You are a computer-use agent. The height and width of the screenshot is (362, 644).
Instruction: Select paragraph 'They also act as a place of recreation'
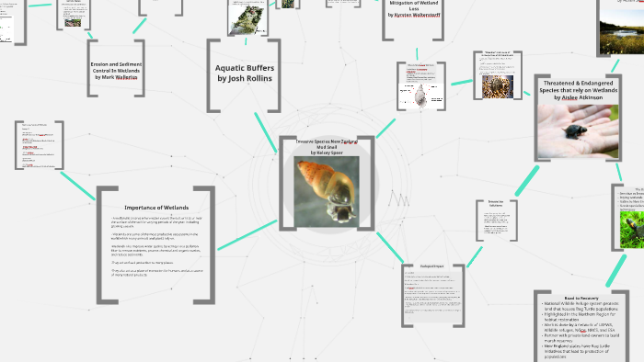pyautogui.click(x=157, y=273)
